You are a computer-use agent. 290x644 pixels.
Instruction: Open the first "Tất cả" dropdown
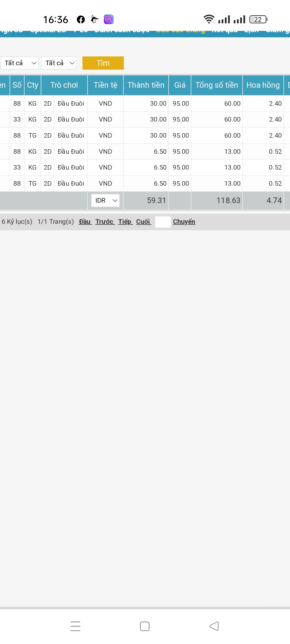pyautogui.click(x=20, y=63)
